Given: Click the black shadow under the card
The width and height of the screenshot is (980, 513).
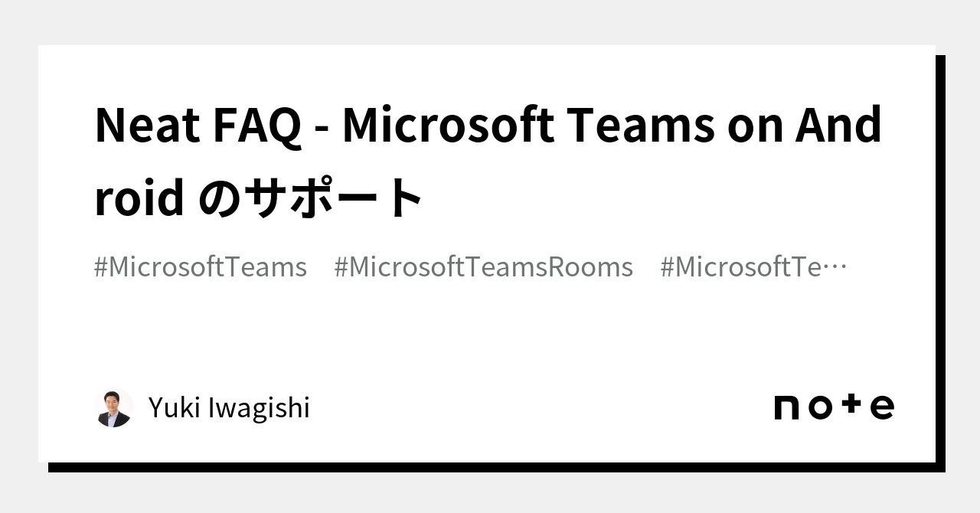Looking at the screenshot, I should pyautogui.click(x=490, y=467).
